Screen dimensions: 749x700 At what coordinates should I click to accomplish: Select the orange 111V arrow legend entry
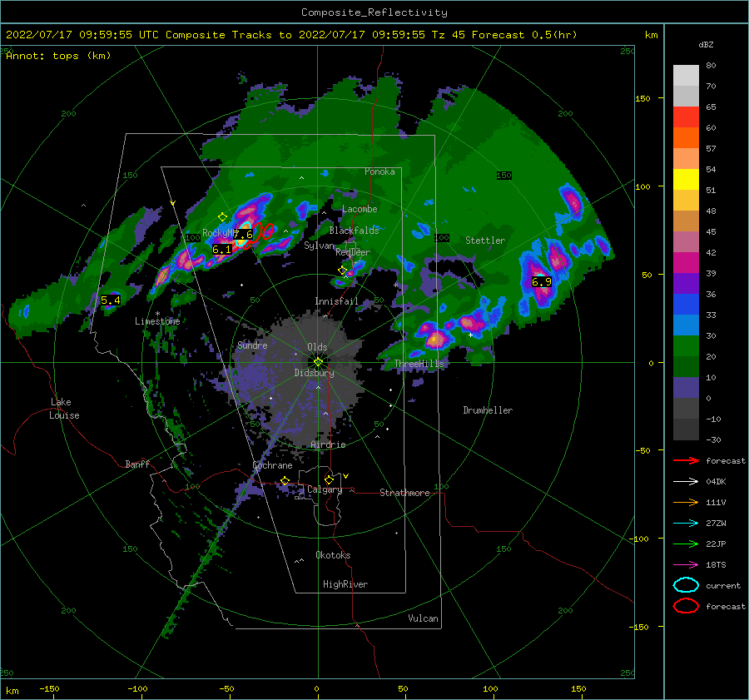pyautogui.click(x=686, y=502)
